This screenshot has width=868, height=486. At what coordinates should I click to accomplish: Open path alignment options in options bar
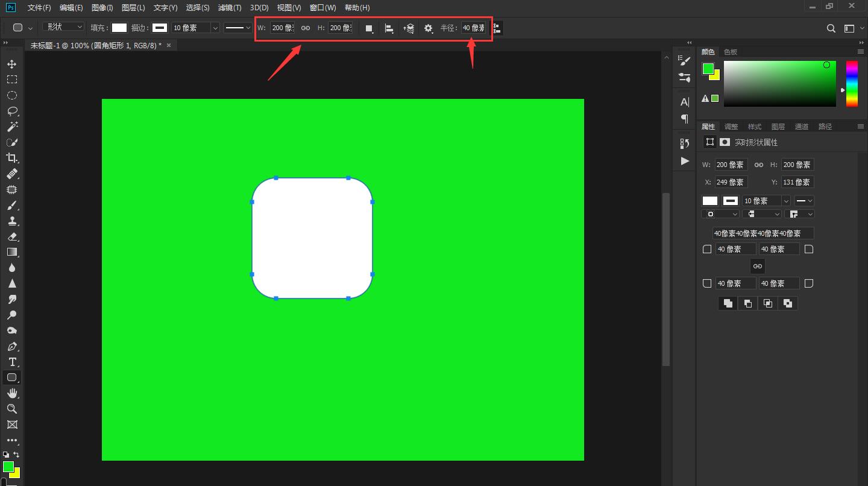tap(389, 28)
